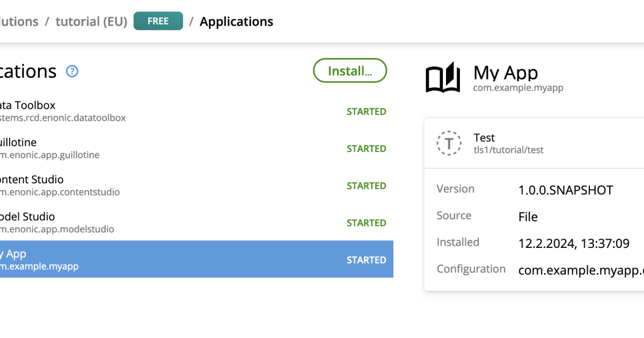Click the 1.0.0.SNAPSHOT version value
The image size is (644, 338).
pyautogui.click(x=566, y=190)
